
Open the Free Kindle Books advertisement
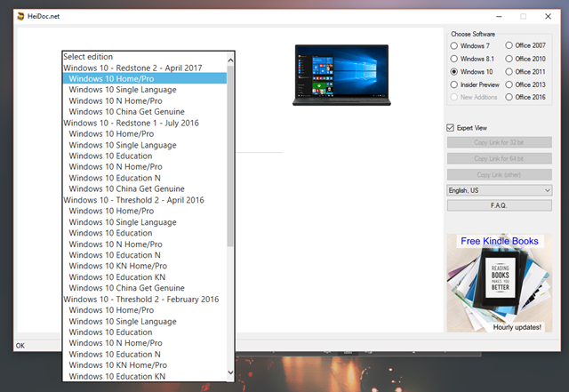click(499, 283)
